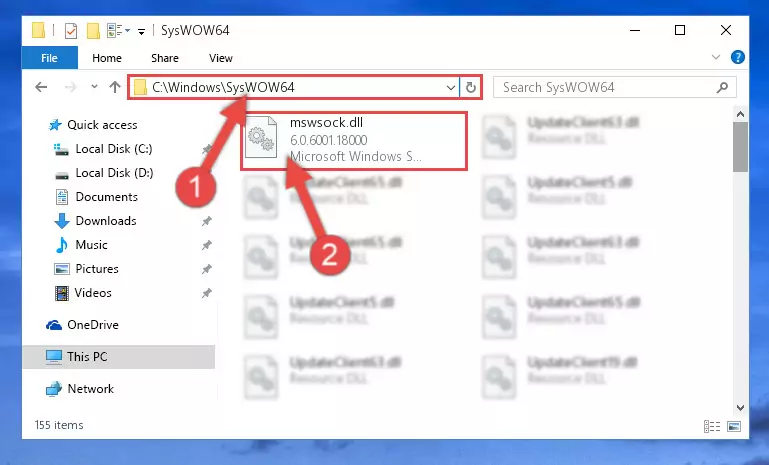This screenshot has width=769, height=465.
Task: Select Network in navigation pane
Action: tap(91, 389)
